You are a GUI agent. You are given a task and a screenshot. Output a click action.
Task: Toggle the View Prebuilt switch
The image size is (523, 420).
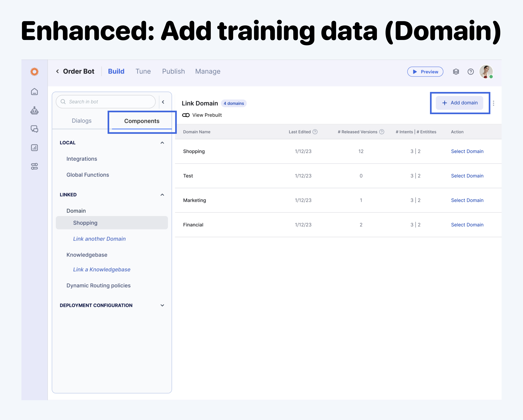pos(186,115)
